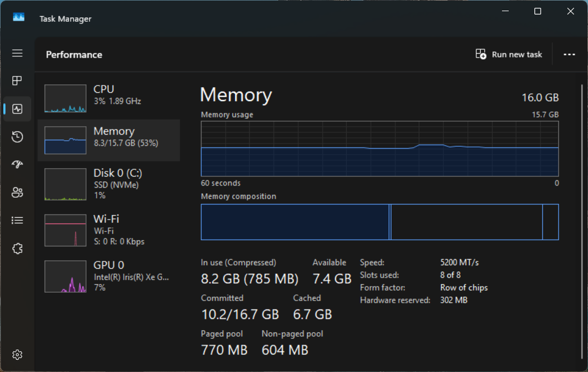Expand the hamburger navigation menu
The width and height of the screenshot is (588, 372).
coord(17,53)
